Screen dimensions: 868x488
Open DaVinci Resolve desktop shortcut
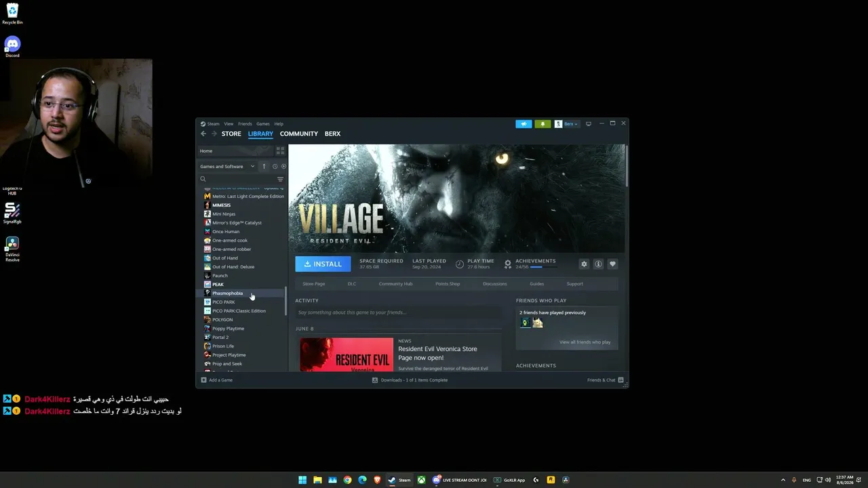[12, 248]
